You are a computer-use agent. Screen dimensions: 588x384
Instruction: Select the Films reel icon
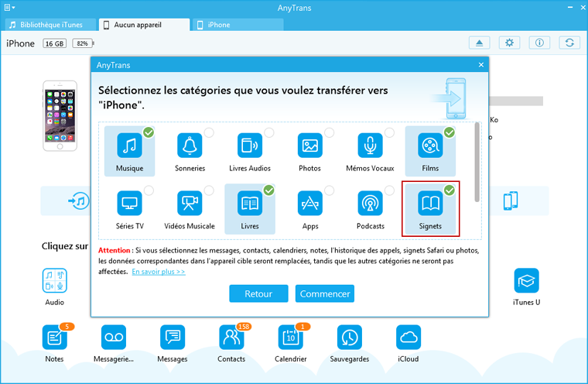pos(430,146)
